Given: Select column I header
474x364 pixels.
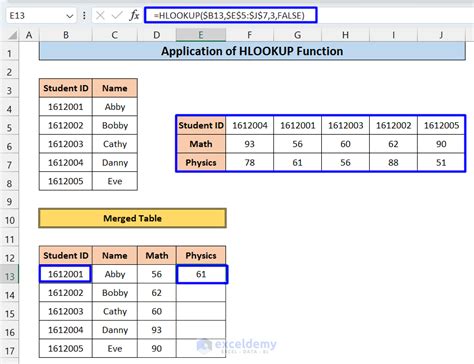Looking at the screenshot, I should (393, 35).
